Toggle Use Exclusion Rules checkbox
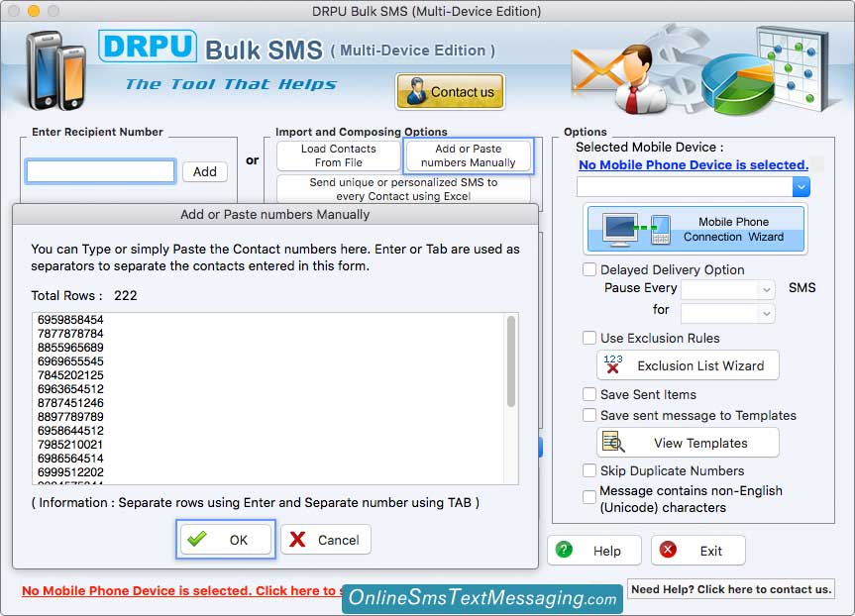Screen dimensions: 855x616 pyautogui.click(x=589, y=338)
